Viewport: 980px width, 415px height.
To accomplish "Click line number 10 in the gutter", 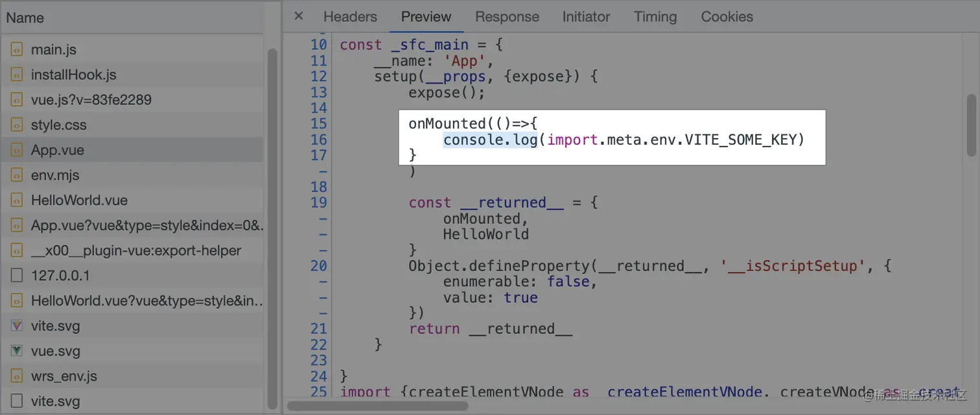I will tap(318, 45).
